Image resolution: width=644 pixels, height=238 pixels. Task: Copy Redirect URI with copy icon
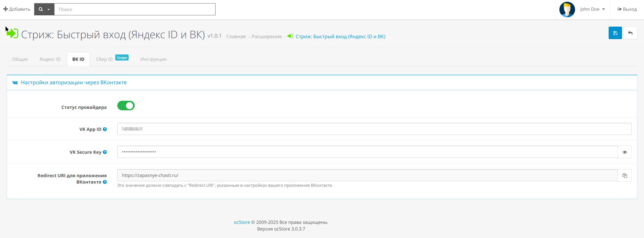625,175
